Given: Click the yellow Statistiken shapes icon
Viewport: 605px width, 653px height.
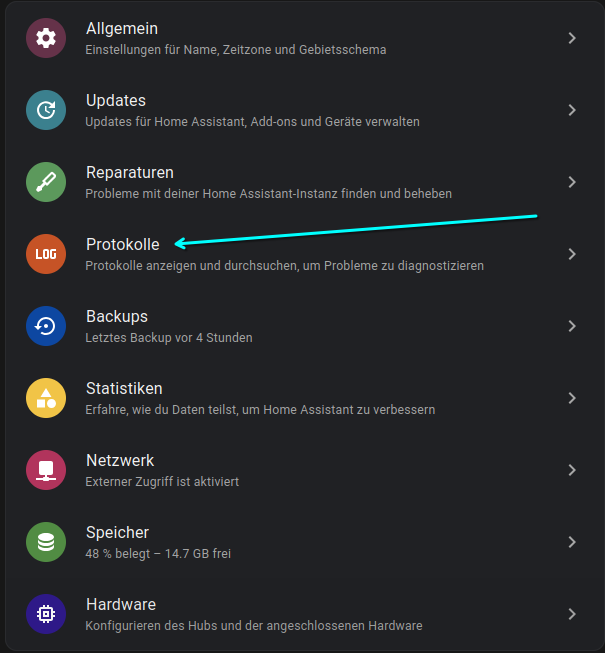Looking at the screenshot, I should [46, 398].
